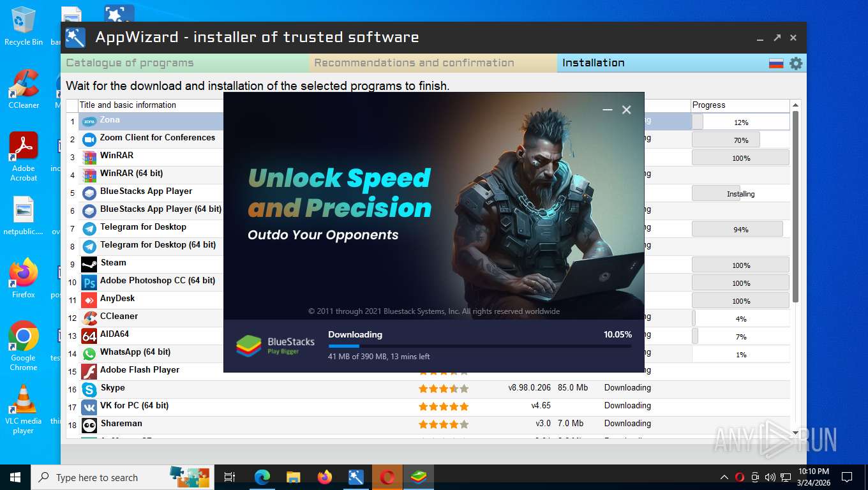Open AppWizard settings gear icon
Viewport: 868px width, 490px height.
tap(796, 63)
